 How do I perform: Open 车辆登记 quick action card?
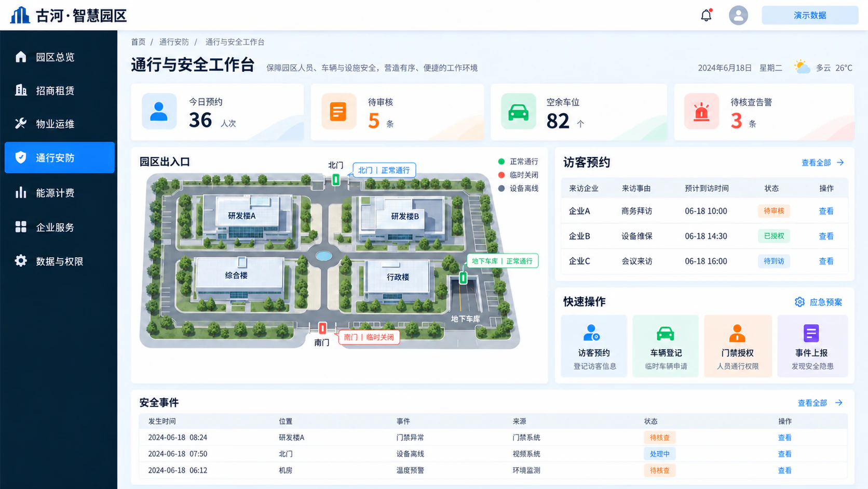click(666, 346)
